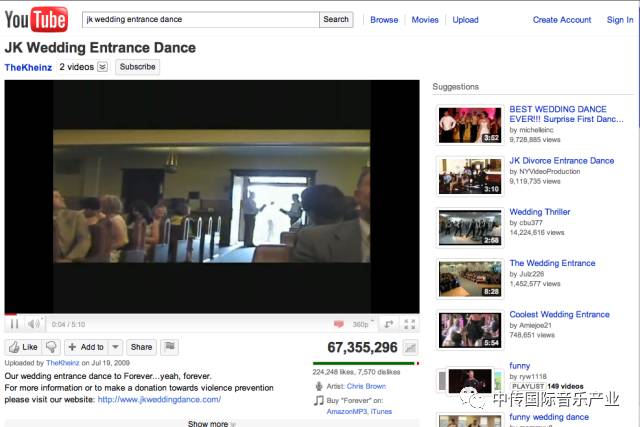This screenshot has height=427, width=640.
Task: Click "by Amiejoe21" uploader text
Action: pos(531,325)
